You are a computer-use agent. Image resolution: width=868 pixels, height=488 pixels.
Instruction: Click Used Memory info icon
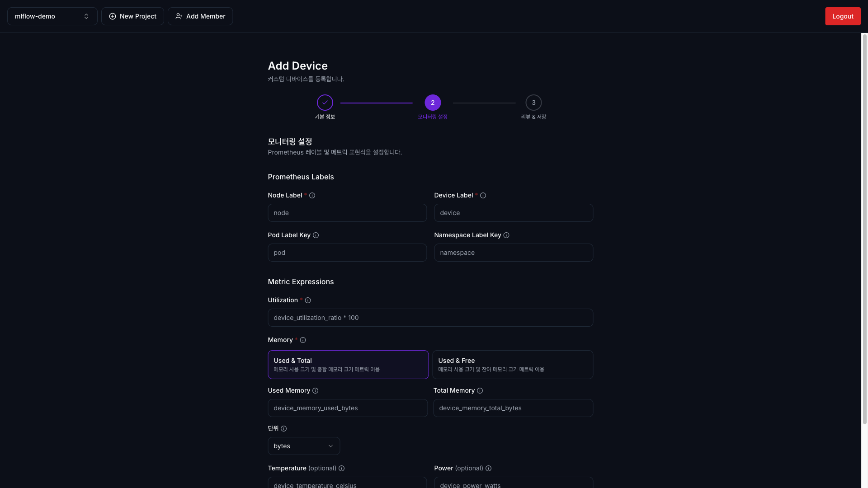tap(315, 391)
